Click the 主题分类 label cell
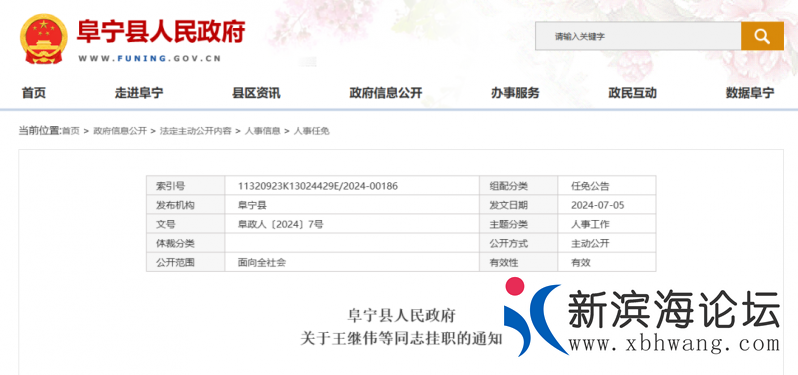798x375 pixels. (519, 224)
